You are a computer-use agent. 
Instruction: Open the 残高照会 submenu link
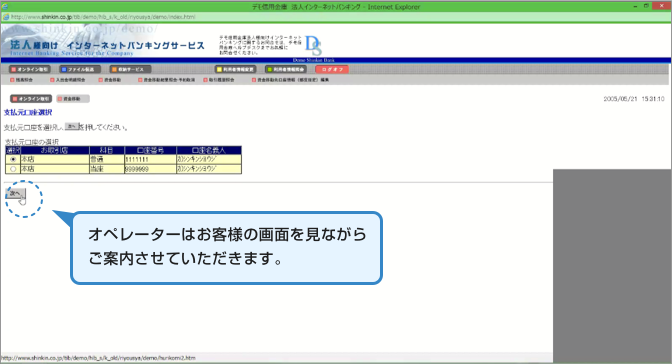21,80
